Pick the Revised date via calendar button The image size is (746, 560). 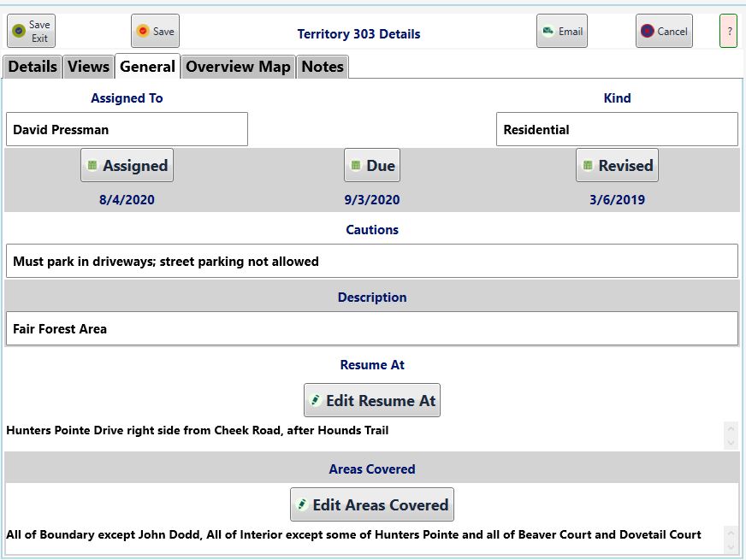pos(617,165)
